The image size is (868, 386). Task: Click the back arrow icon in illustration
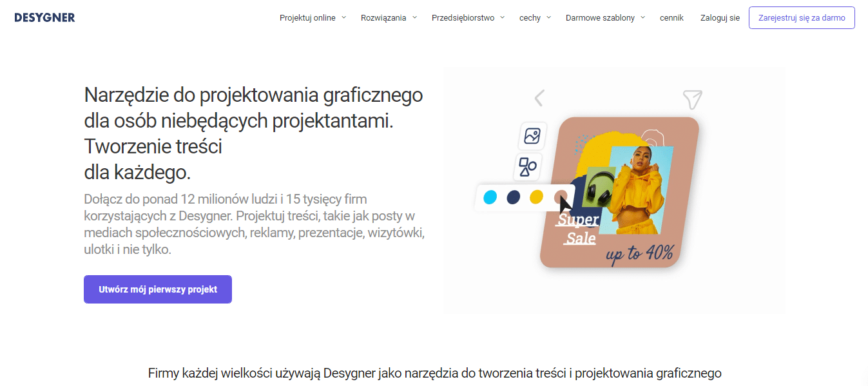539,98
